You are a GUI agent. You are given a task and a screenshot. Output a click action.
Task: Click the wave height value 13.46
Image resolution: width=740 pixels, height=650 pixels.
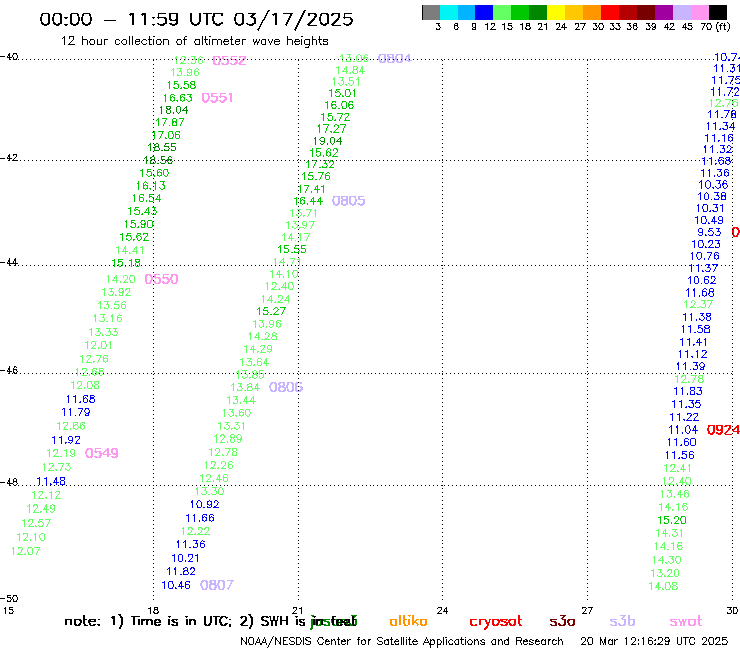tap(674, 494)
